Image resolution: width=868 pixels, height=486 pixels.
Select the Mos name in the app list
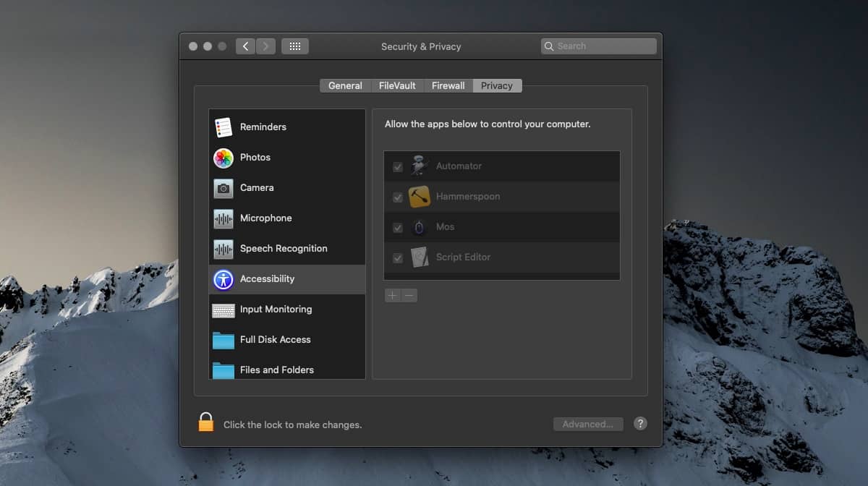(446, 226)
